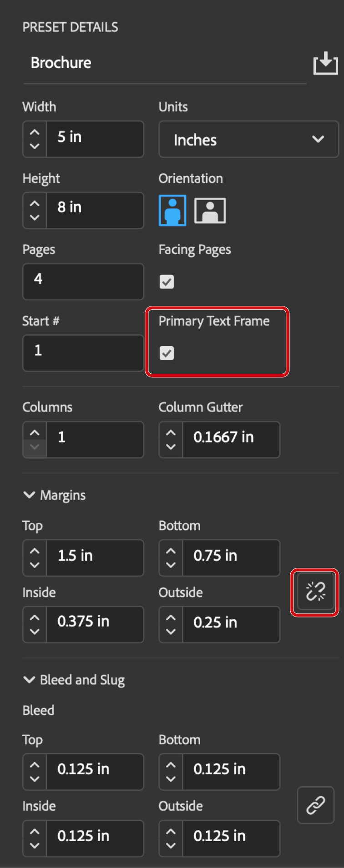This screenshot has height=868, width=344.
Task: Select portrait orientation icon
Action: pyautogui.click(x=172, y=211)
